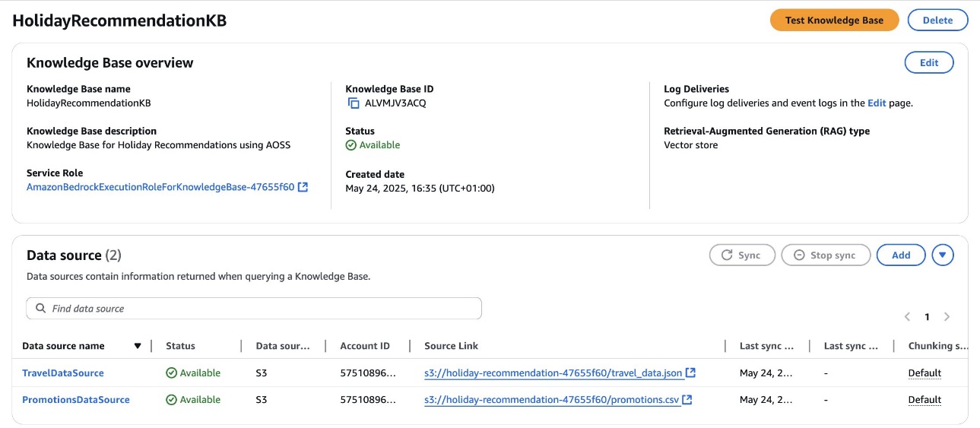Screen dimensions: 980x428
Task: Click external link icon beside travel_data.json
Action: [x=690, y=373]
